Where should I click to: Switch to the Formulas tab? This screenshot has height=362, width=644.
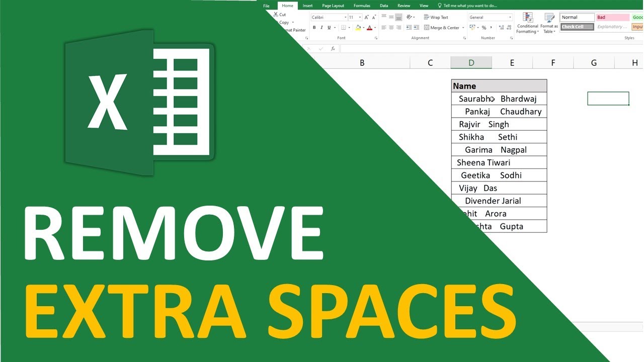point(362,6)
